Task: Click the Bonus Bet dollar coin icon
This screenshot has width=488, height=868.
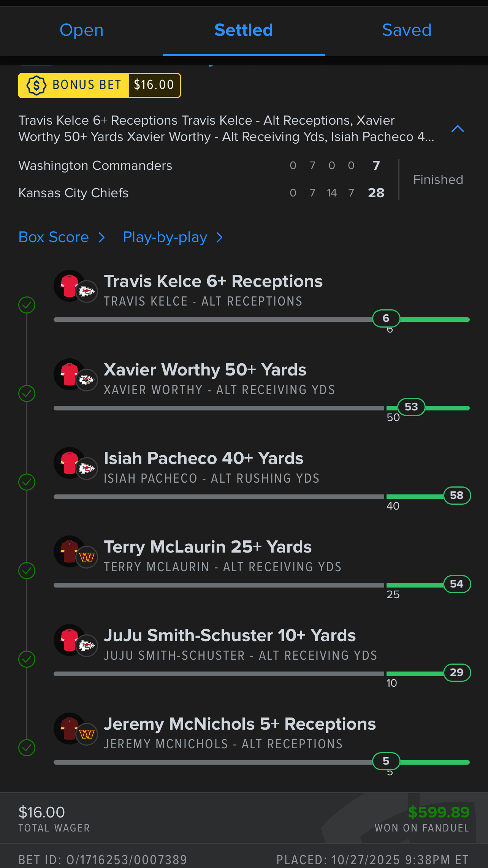Action: [36, 85]
